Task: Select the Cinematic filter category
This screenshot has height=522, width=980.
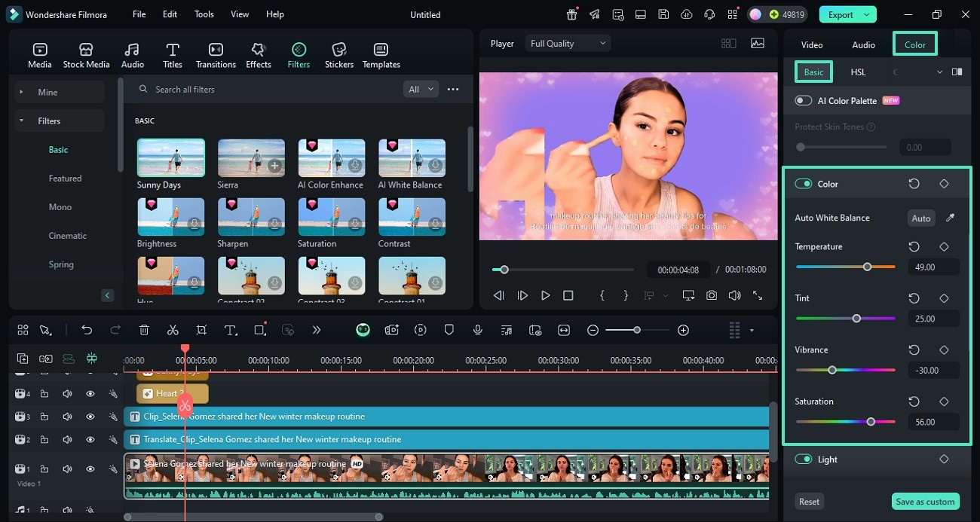Action: click(x=68, y=236)
